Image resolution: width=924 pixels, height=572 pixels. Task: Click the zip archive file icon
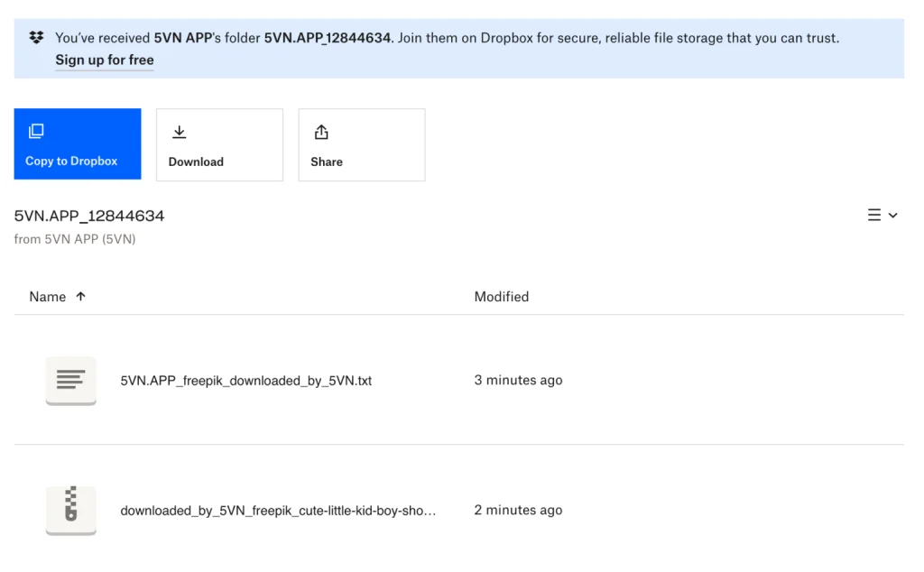point(71,510)
